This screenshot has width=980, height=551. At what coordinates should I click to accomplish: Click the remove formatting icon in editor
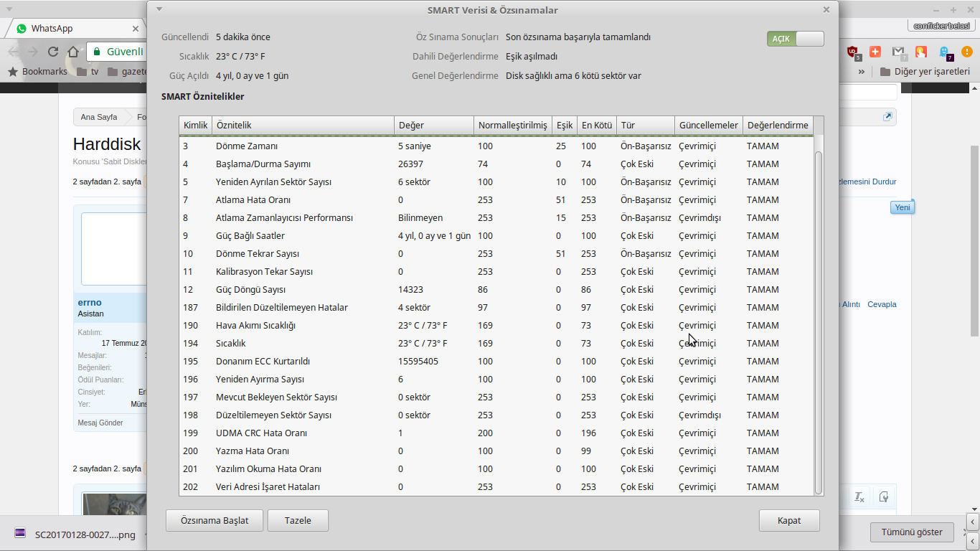tap(859, 496)
